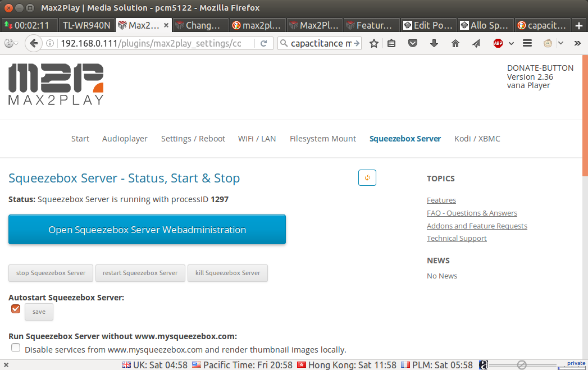Click the back arrow in Firefox toolbar

tap(33, 43)
